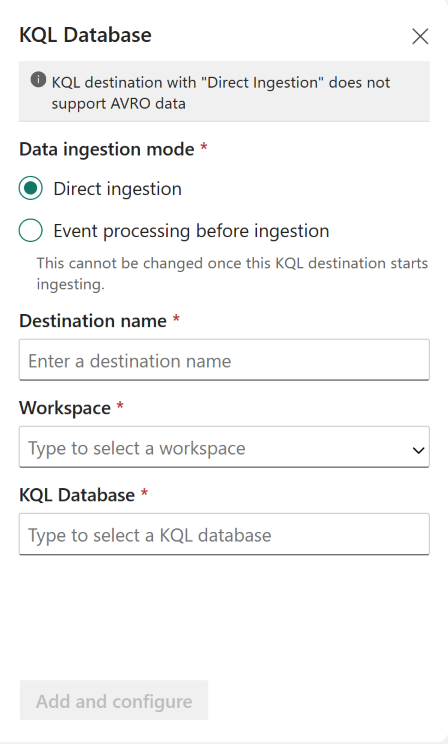The width and height of the screenshot is (448, 744).
Task: Click inside 'Type to select a workspace' box
Action: (224, 447)
